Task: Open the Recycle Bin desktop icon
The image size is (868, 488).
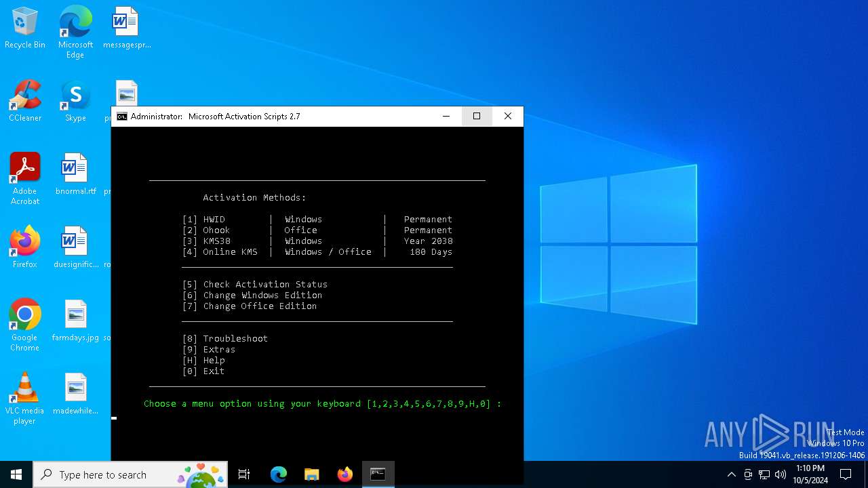Action: [x=25, y=28]
